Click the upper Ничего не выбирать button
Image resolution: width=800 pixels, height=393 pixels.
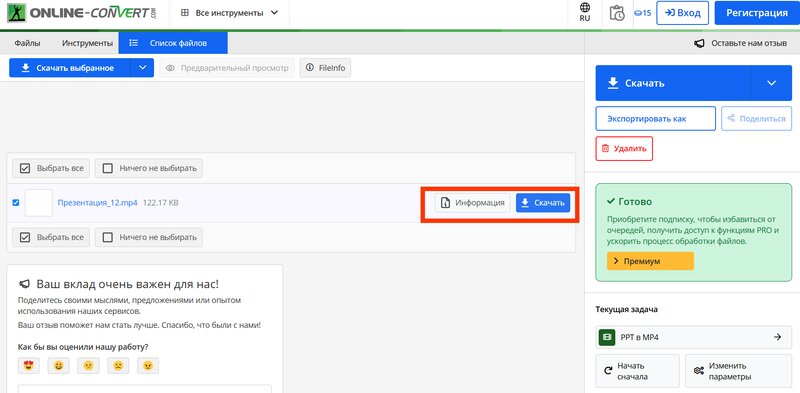149,168
